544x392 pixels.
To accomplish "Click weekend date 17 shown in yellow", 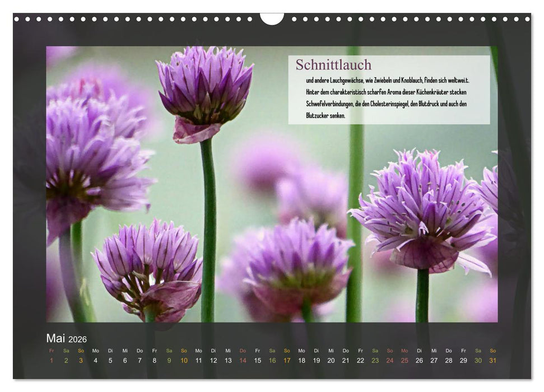I will coord(287,361).
